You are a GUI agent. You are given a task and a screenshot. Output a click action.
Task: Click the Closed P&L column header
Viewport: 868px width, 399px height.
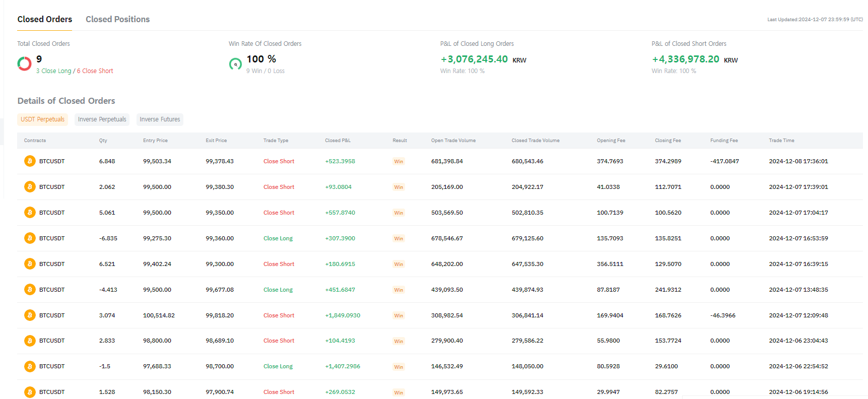coord(338,141)
